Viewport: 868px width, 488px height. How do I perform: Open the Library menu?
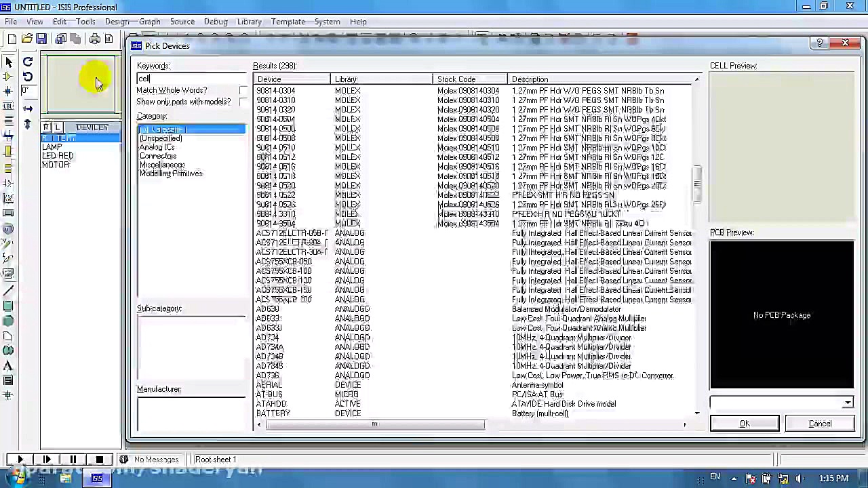(250, 22)
